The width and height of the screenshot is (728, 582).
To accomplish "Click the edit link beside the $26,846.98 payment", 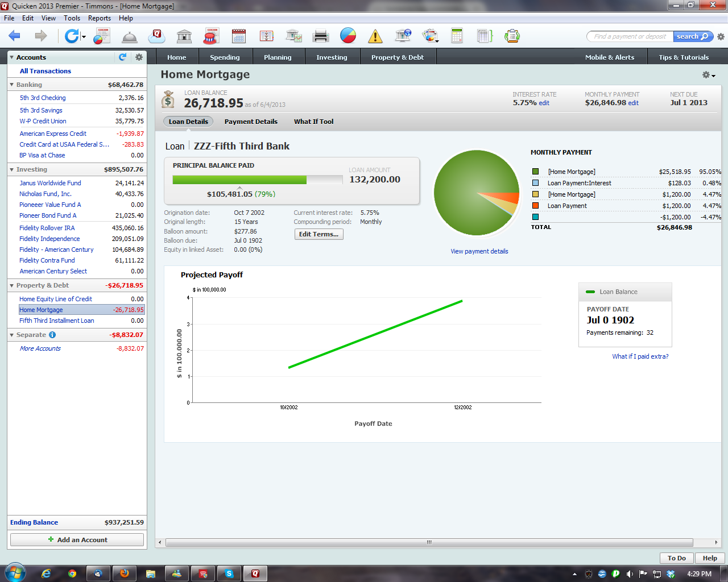I will (634, 103).
